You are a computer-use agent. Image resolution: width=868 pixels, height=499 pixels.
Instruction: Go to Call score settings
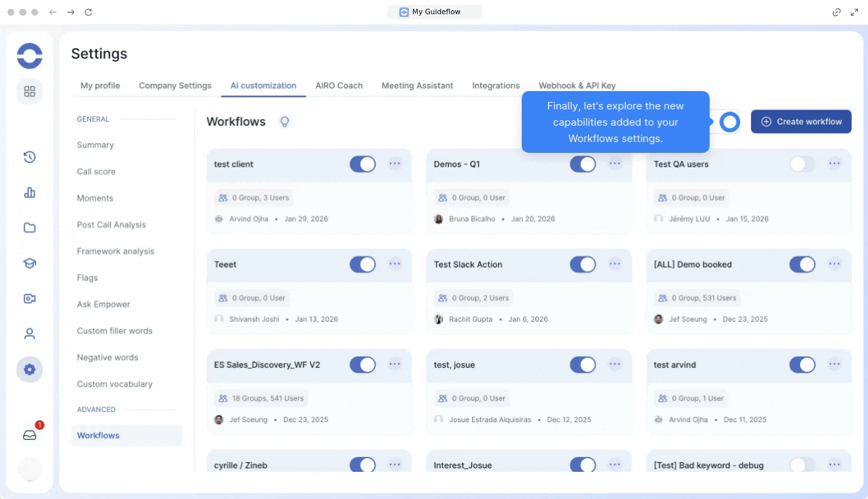tap(96, 171)
